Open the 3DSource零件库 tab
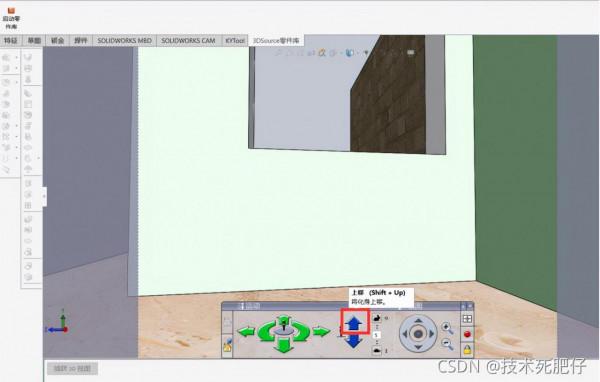The image size is (600, 382). [276, 41]
